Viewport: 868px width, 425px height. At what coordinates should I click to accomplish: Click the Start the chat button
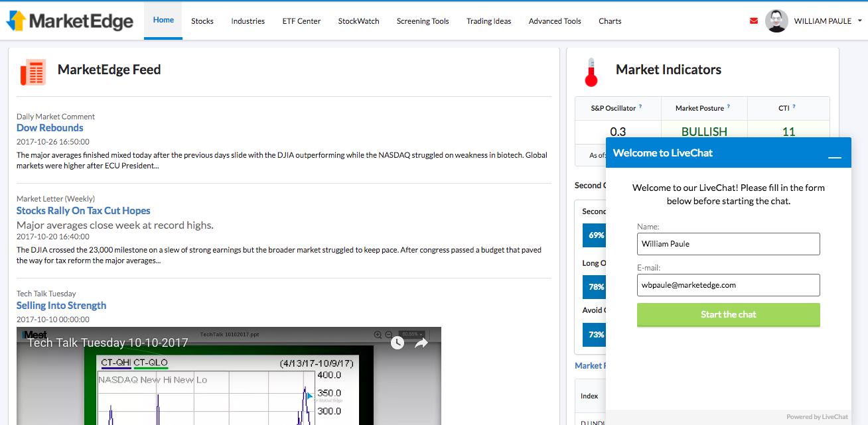pyautogui.click(x=729, y=314)
